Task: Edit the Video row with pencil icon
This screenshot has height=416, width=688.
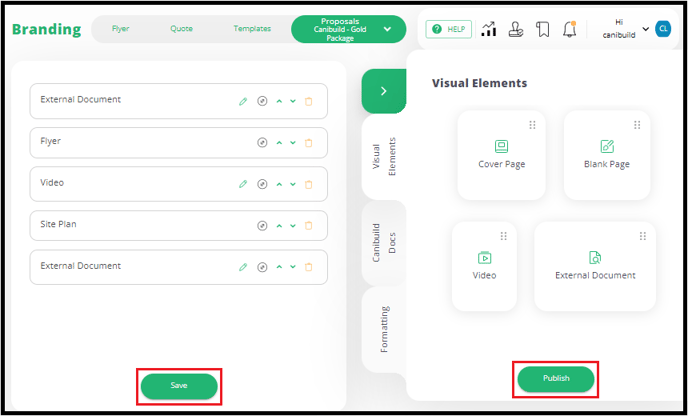Action: point(243,184)
